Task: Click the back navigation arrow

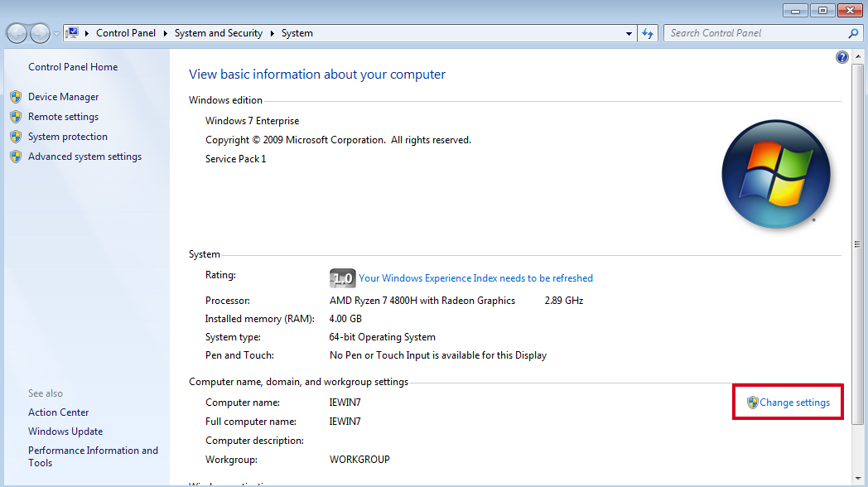Action: tap(17, 32)
